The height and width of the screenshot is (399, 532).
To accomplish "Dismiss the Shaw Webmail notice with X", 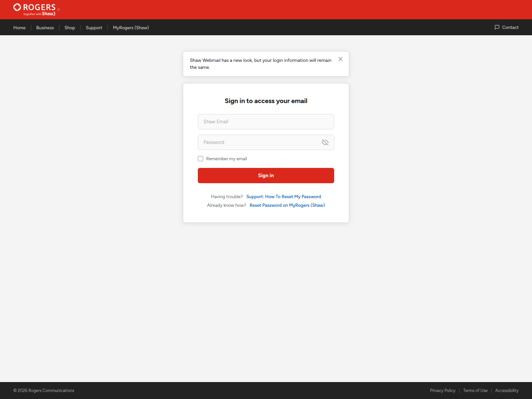I will coord(340,59).
